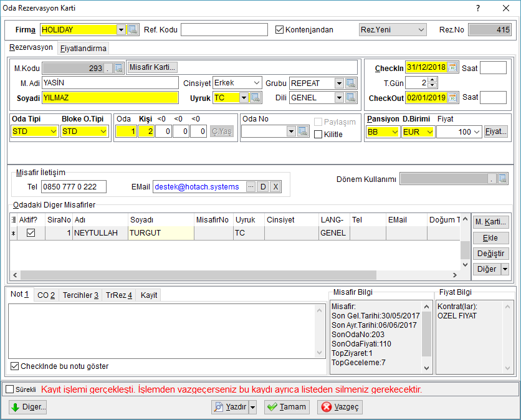Click the EMail D button

pyautogui.click(x=263, y=187)
